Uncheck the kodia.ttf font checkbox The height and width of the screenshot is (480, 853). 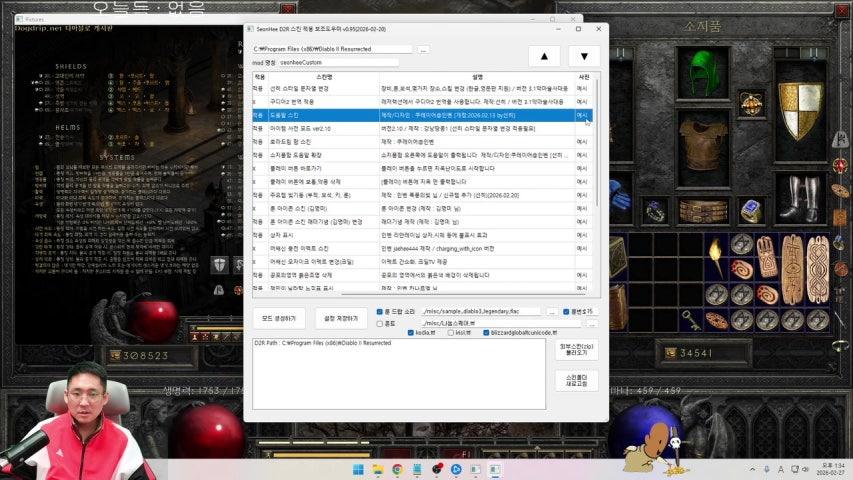click(409, 333)
